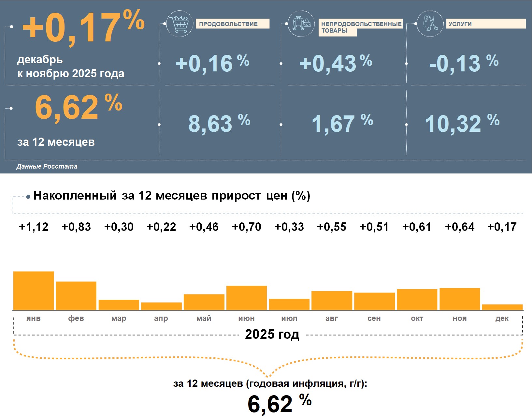Viewport: 532px width, 419px height.
Task: Click the comb and scissors services icon
Action: [x=430, y=24]
